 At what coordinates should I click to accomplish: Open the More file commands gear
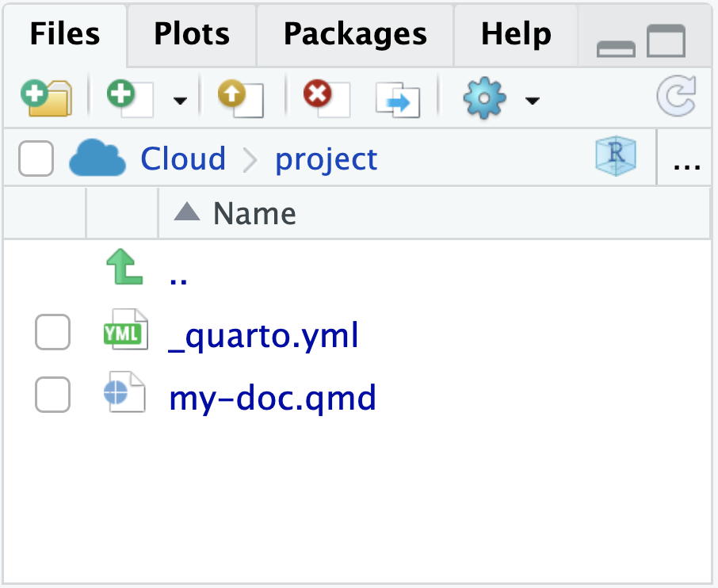pos(483,97)
